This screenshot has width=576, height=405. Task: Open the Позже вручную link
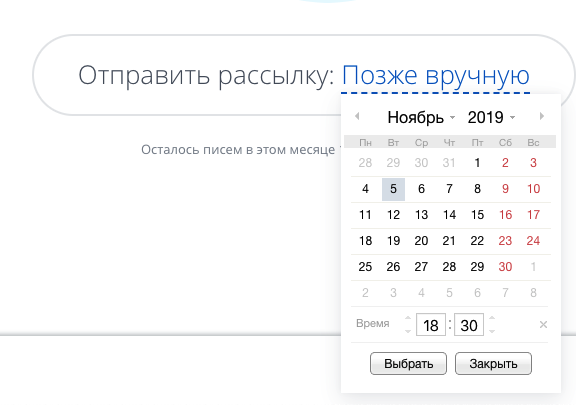(x=436, y=75)
